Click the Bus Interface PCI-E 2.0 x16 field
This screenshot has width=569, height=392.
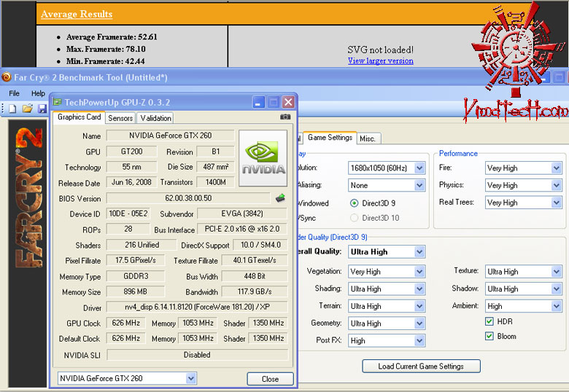point(242,229)
